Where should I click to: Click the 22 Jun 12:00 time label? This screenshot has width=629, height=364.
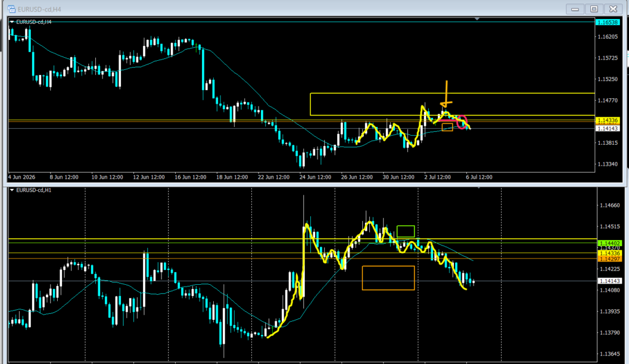[x=273, y=177]
